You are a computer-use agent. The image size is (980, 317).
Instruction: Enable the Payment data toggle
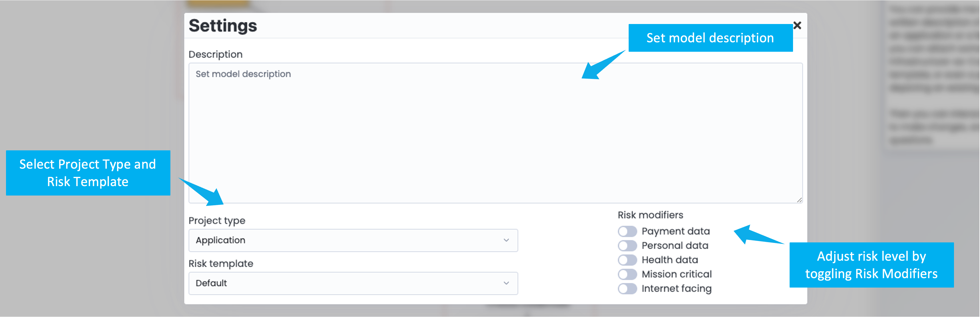click(627, 231)
